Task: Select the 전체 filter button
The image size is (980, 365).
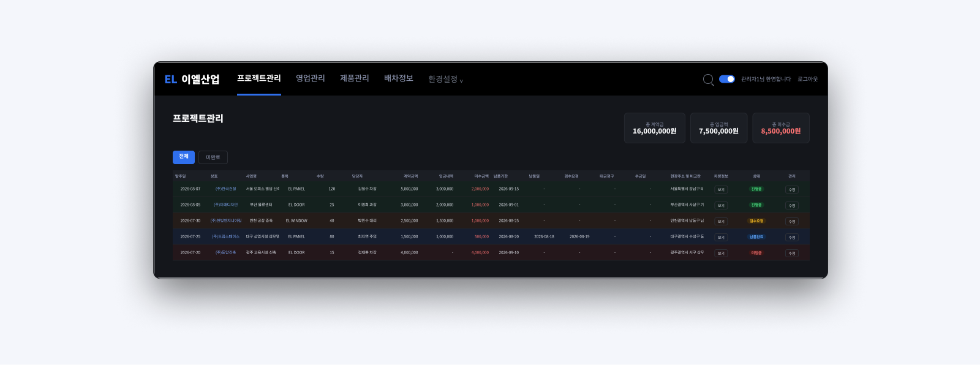Action: coord(184,157)
